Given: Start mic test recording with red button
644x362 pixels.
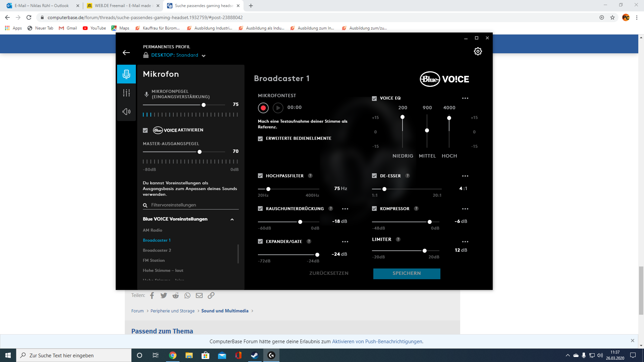Looking at the screenshot, I should [263, 108].
